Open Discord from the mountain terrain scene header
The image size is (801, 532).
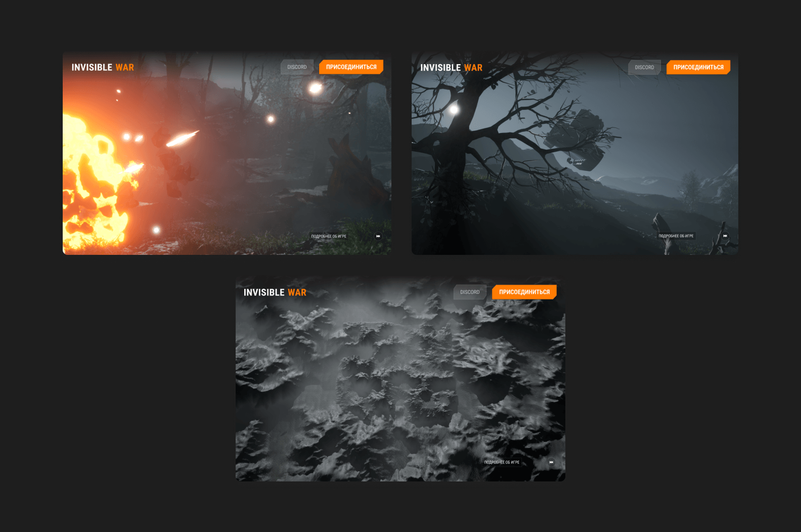pyautogui.click(x=470, y=292)
